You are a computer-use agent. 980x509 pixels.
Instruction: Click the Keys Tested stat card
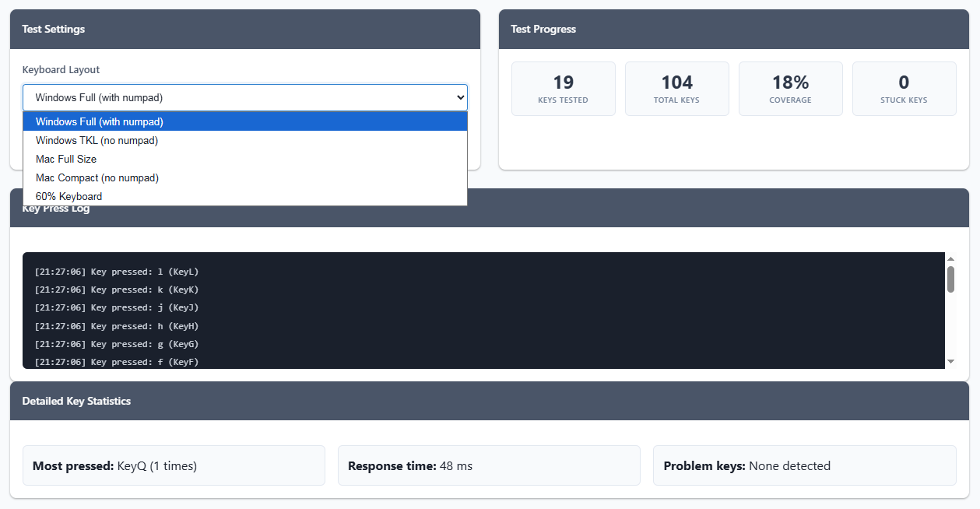point(563,89)
